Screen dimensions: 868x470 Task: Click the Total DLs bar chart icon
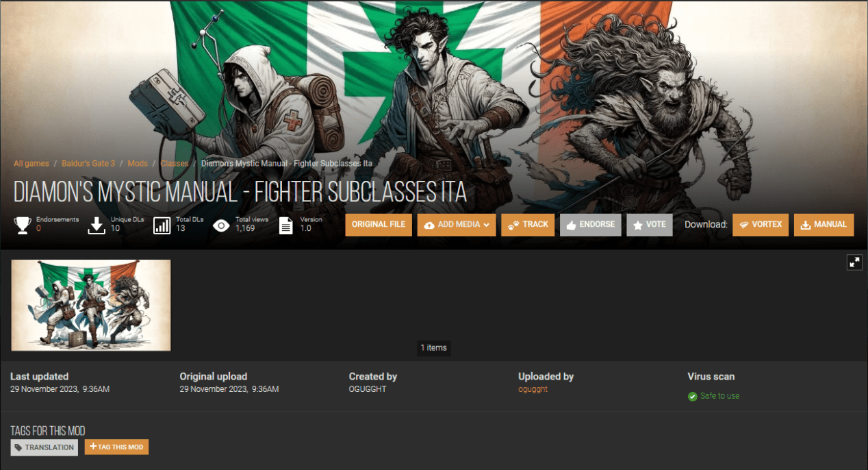[x=162, y=225]
